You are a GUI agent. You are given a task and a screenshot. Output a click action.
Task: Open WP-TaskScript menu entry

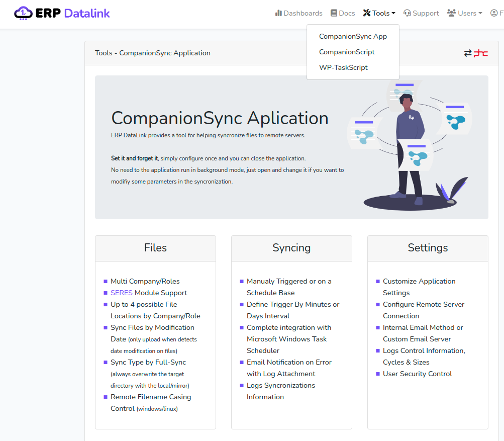click(343, 67)
